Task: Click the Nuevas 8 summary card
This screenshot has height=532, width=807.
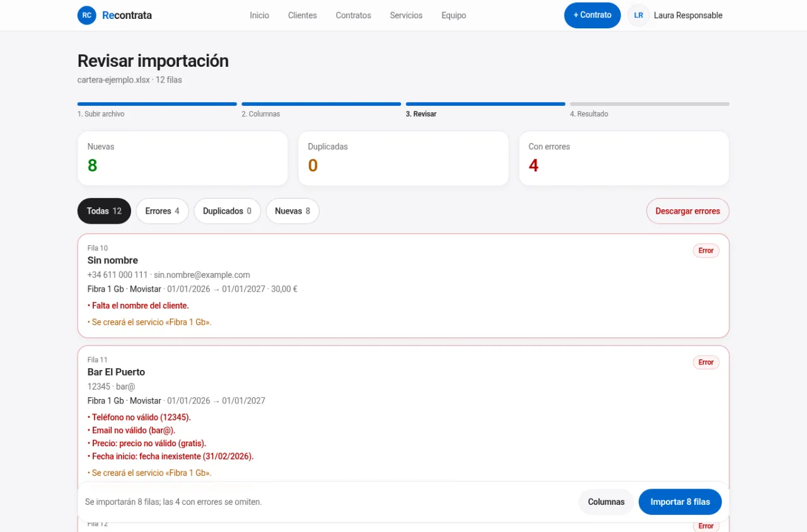Action: (x=183, y=158)
